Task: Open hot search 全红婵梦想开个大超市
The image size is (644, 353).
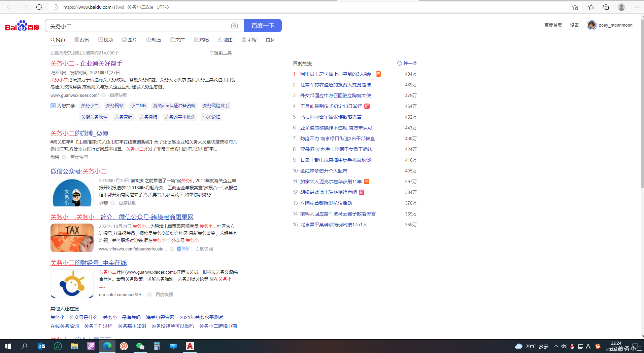Action: coord(324,171)
